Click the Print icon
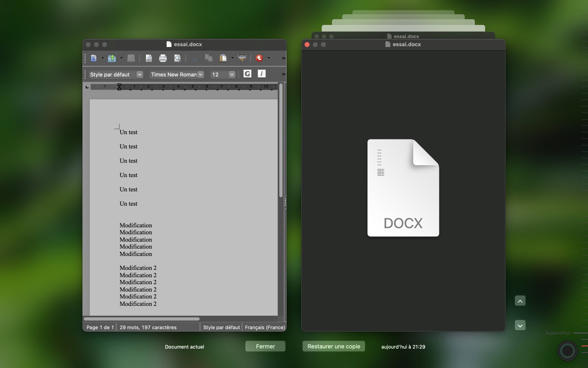Viewport: 588px width, 368px height. coord(163,58)
